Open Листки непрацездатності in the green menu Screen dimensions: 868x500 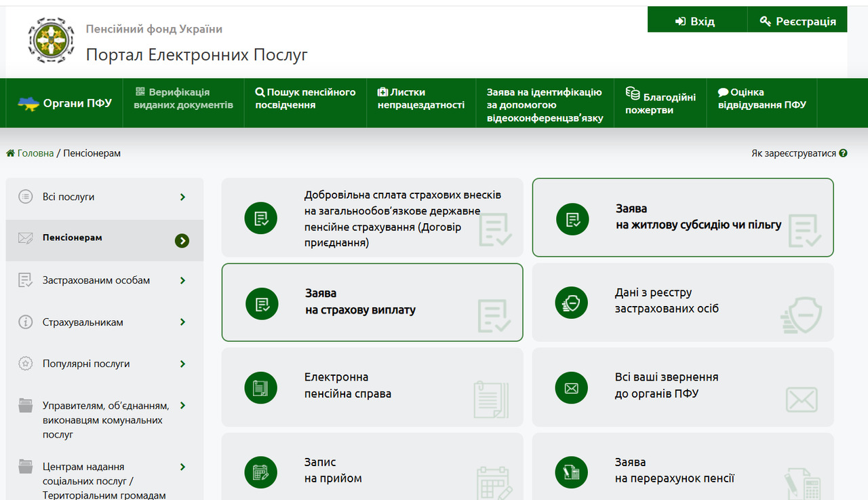[420, 98]
